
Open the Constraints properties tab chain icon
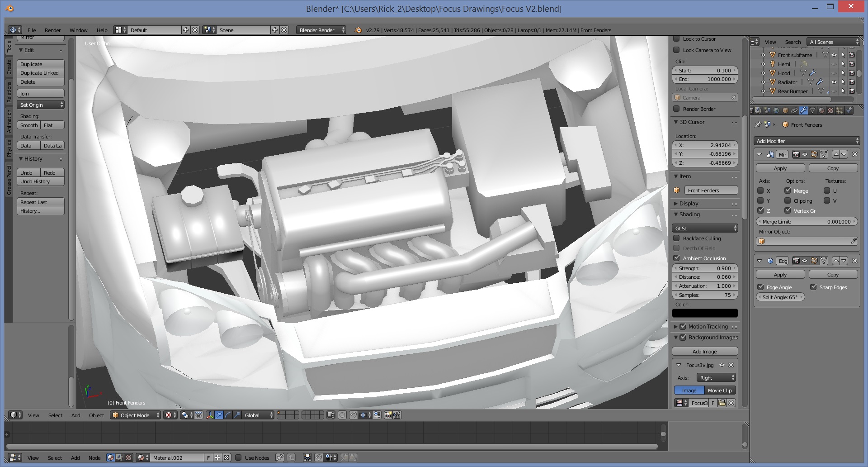click(794, 110)
